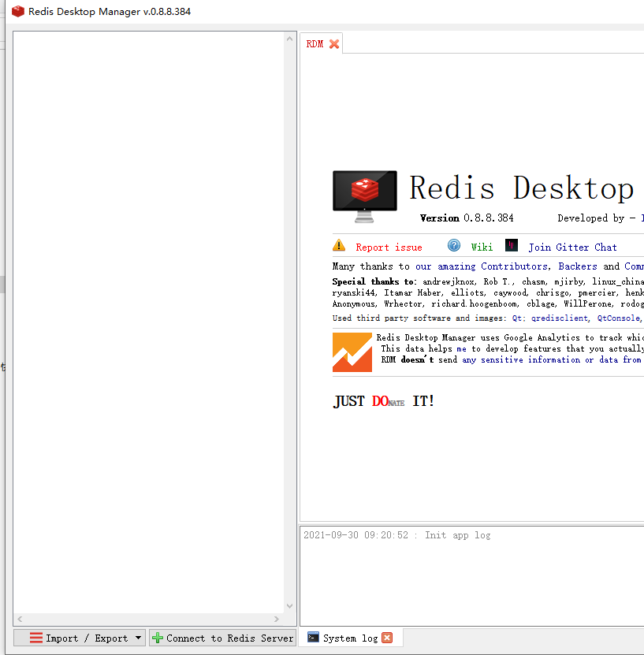Close the System log tab
The image size is (644, 655).
(387, 638)
